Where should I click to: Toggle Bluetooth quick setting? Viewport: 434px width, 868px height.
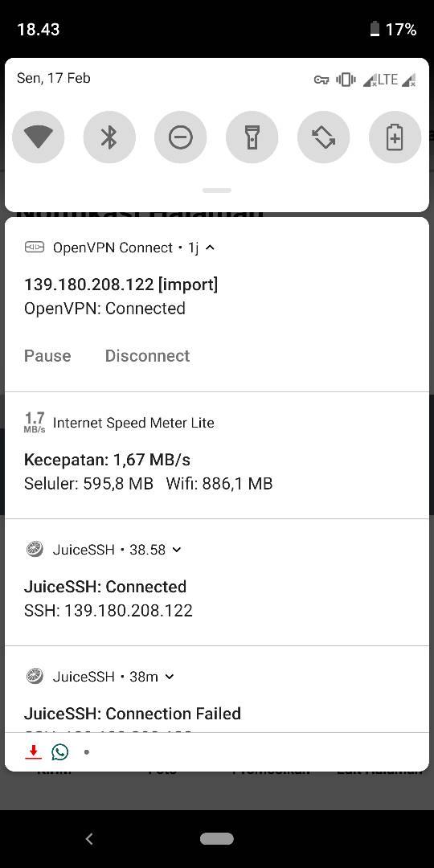[x=109, y=137]
